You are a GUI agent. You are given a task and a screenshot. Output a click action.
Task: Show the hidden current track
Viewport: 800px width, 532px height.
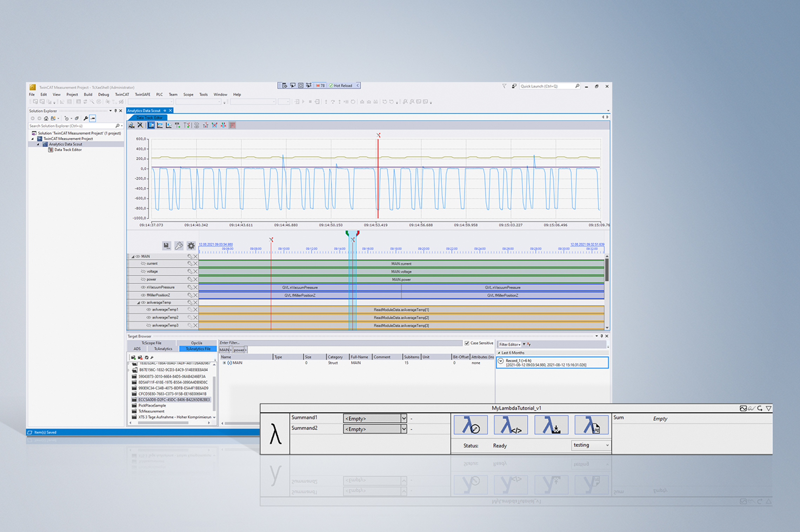(x=143, y=263)
